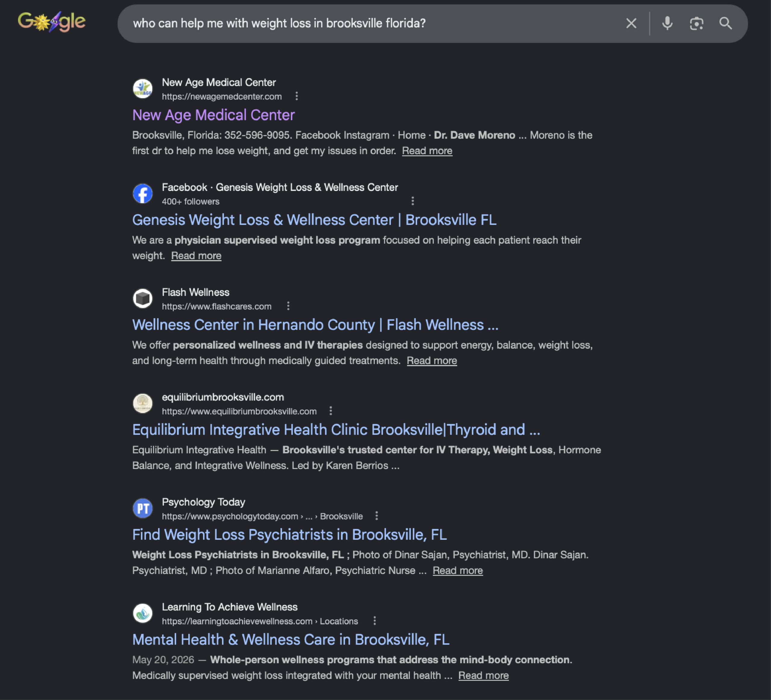Click the 'Psychology Today' site name
The image size is (771, 700).
click(x=204, y=502)
